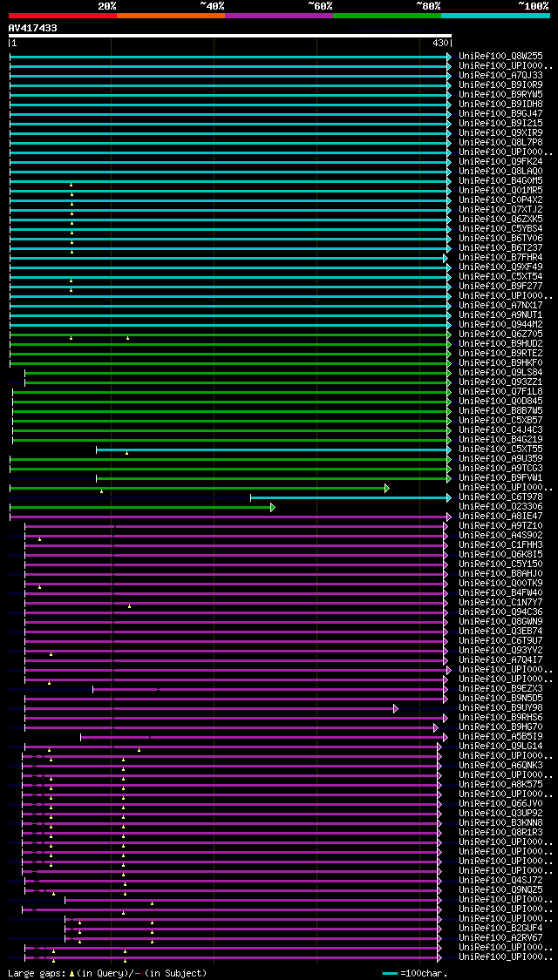Select the UniRef100_A9NUT1 label

pos(500,315)
